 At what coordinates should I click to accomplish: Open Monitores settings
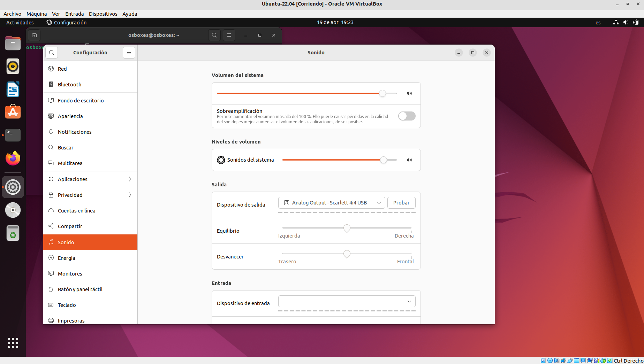point(90,274)
